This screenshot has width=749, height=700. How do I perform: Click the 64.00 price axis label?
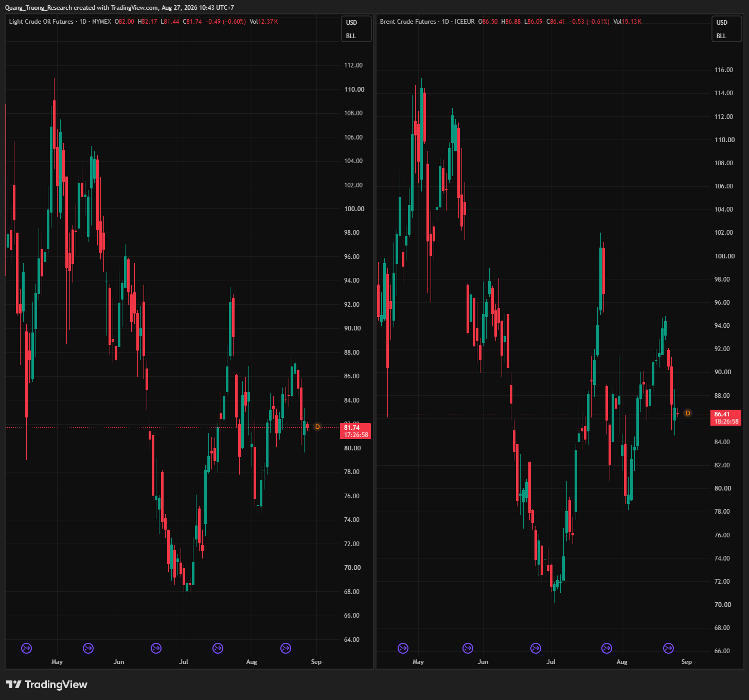click(x=352, y=639)
